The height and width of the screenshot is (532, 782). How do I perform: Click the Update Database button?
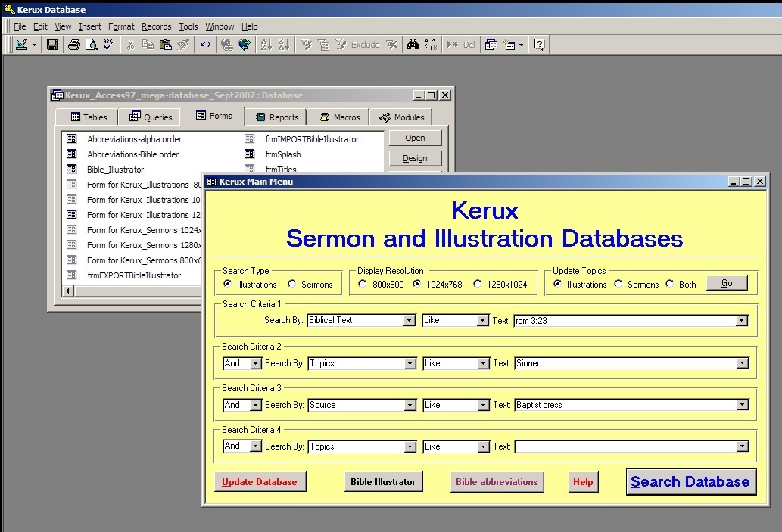tap(260, 481)
